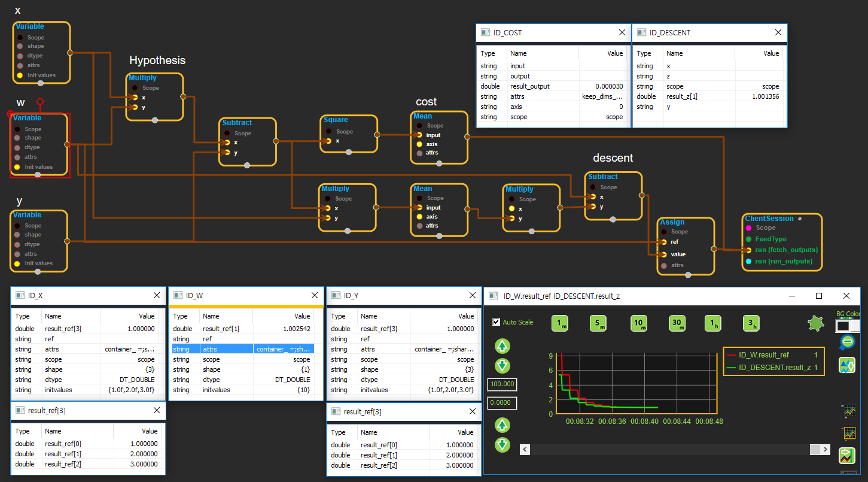The image size is (868, 482).
Task: Close the ID_DESCENT panel
Action: tap(778, 33)
